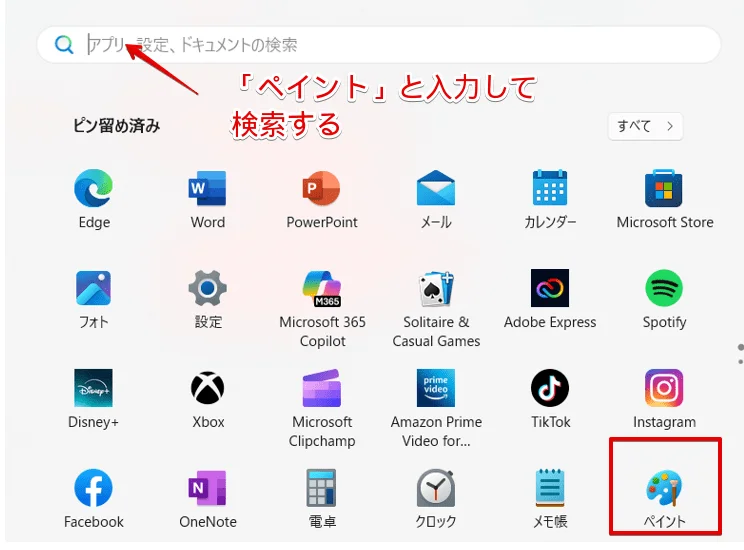Open the 電卓 calculator app

coord(322,498)
